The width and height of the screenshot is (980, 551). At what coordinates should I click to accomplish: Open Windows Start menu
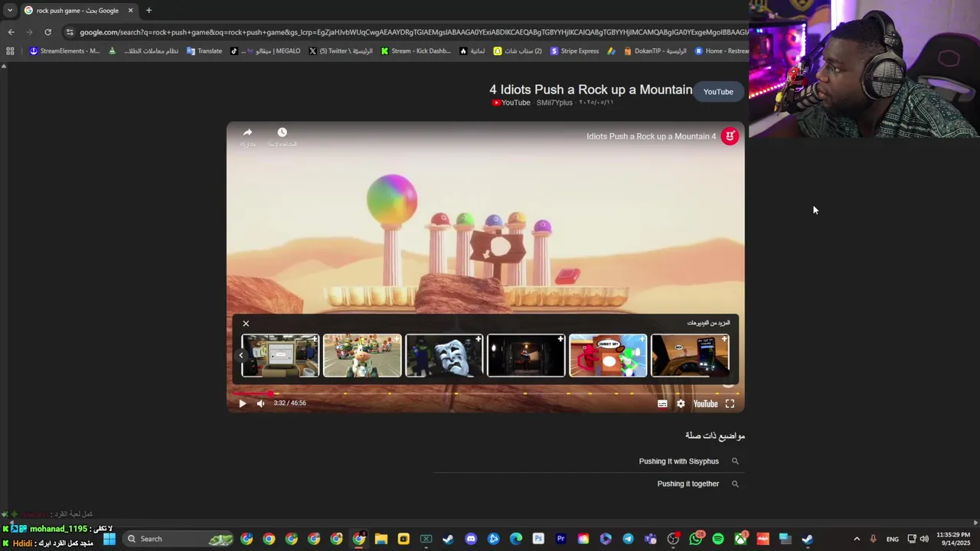point(109,539)
